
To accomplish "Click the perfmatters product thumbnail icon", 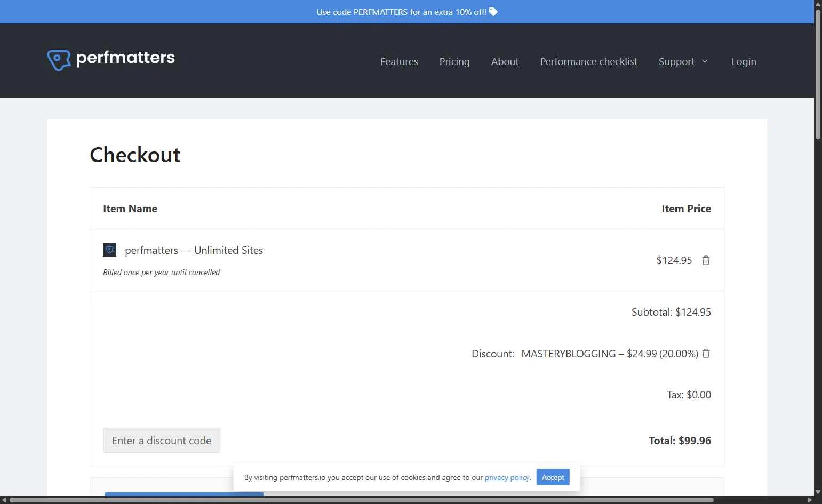I will pyautogui.click(x=109, y=250).
